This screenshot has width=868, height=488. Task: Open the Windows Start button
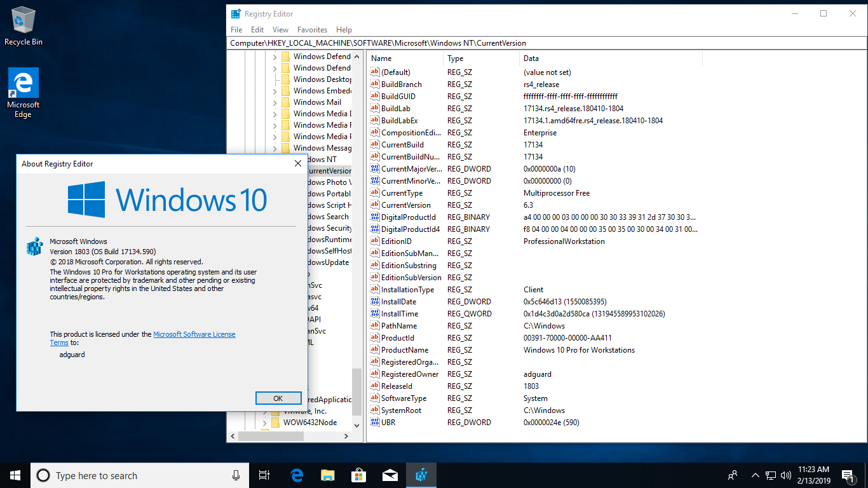point(15,475)
